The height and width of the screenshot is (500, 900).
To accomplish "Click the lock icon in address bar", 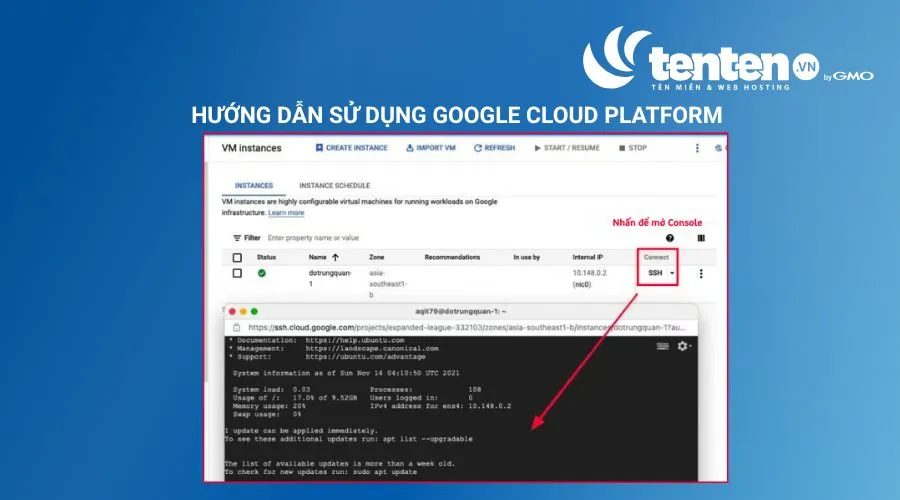I will tap(236, 327).
